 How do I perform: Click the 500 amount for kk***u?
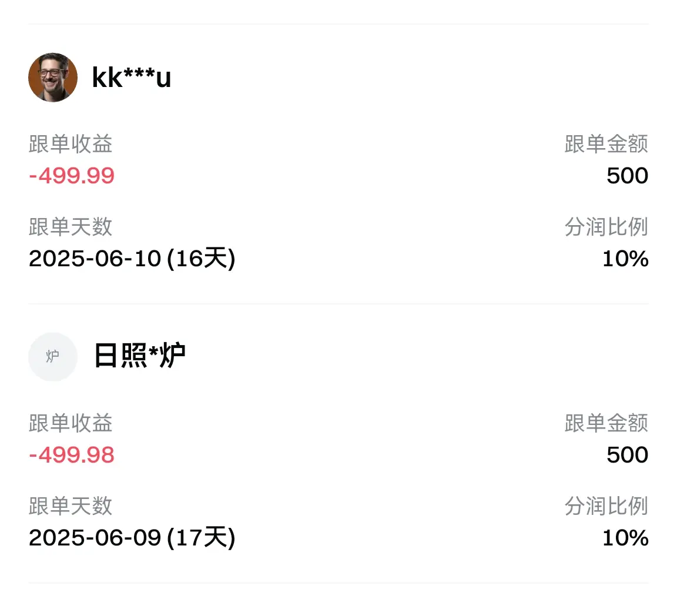[627, 176]
